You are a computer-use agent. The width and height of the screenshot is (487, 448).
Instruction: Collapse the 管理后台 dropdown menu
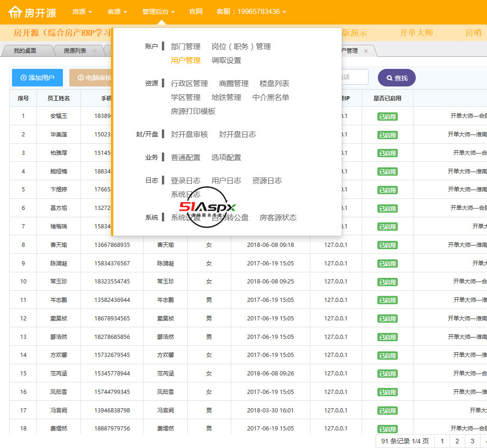coord(159,12)
